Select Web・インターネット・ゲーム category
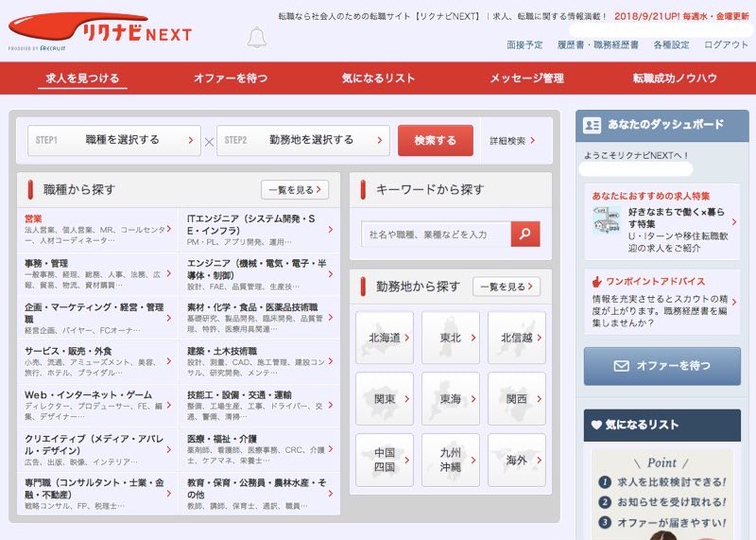Screen dimensions: 756x540 [98, 406]
